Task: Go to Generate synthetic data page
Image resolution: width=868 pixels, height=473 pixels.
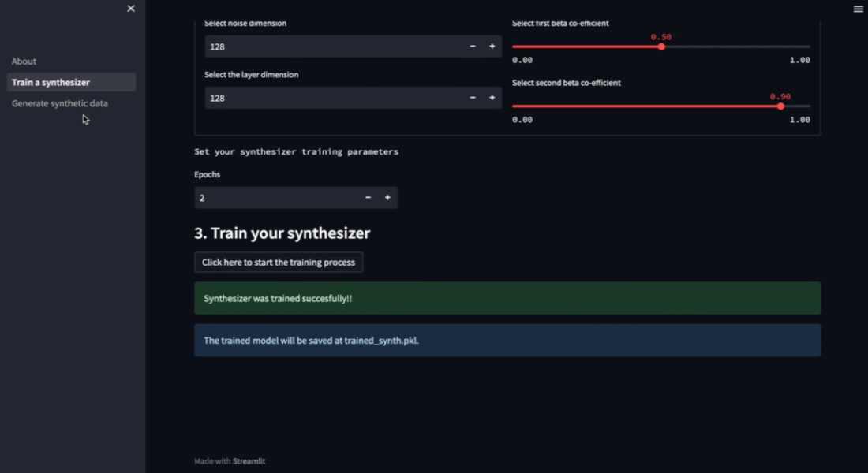Action: coord(60,103)
